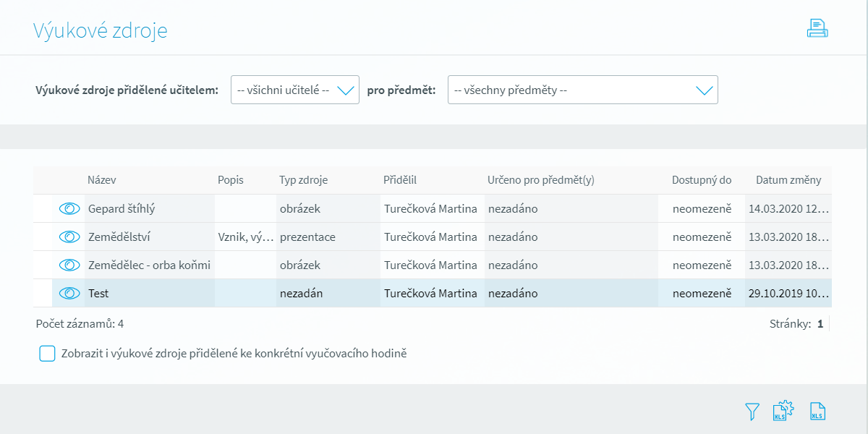
Task: Click XLS export settings gear icon
Action: [x=783, y=411]
